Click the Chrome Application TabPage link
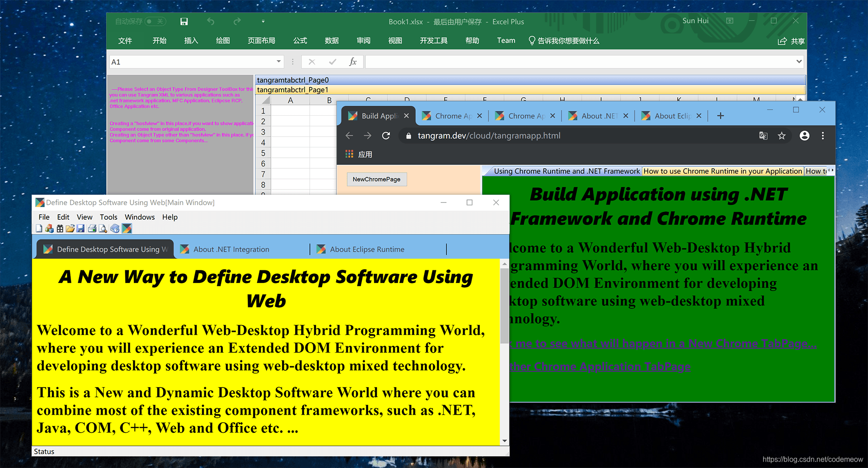The height and width of the screenshot is (468, 868). click(600, 367)
